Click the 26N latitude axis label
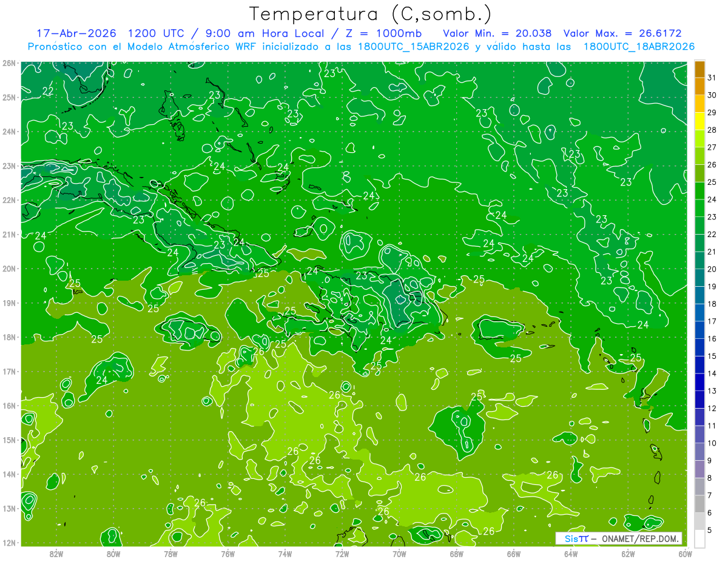The image size is (728, 562). tap(9, 63)
